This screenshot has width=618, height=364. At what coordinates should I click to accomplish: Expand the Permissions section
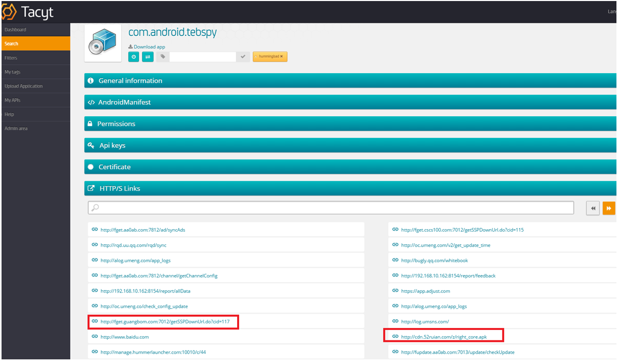(350, 124)
